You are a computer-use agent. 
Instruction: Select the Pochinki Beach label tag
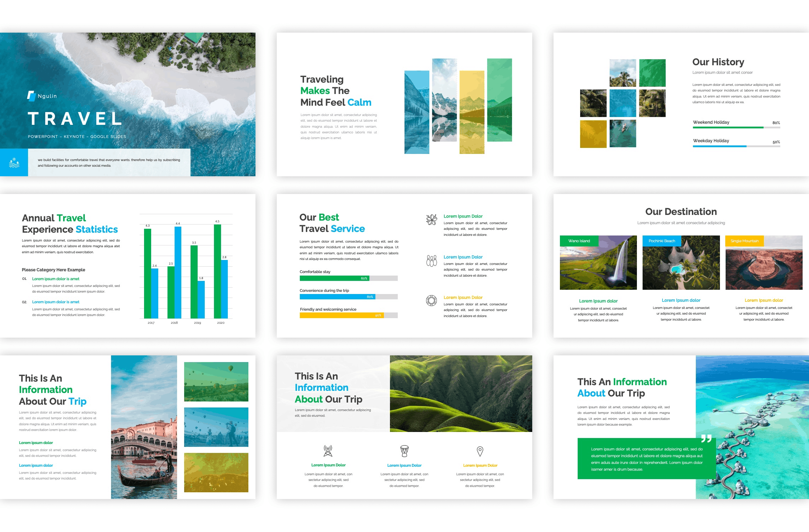(x=662, y=241)
